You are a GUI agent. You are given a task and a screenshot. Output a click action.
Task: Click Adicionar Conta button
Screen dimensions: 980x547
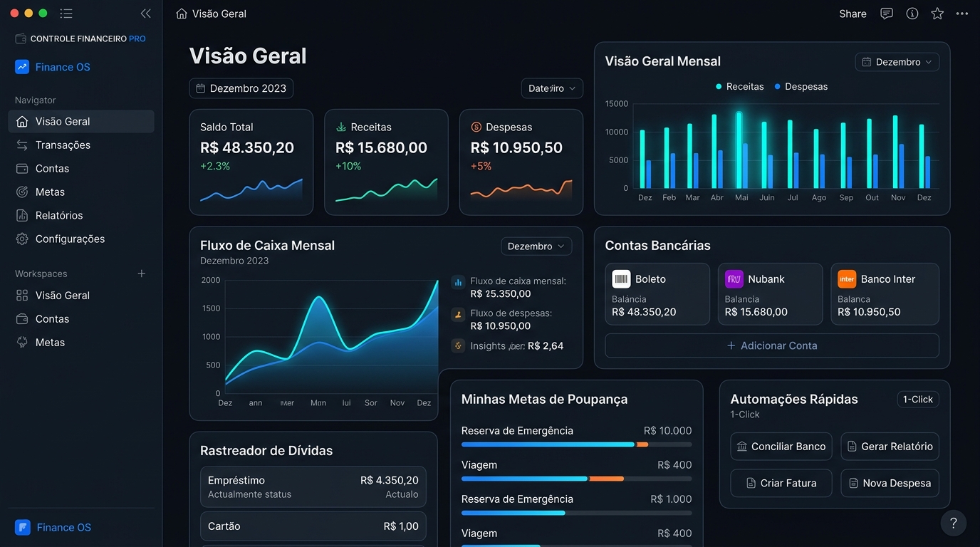[772, 345]
